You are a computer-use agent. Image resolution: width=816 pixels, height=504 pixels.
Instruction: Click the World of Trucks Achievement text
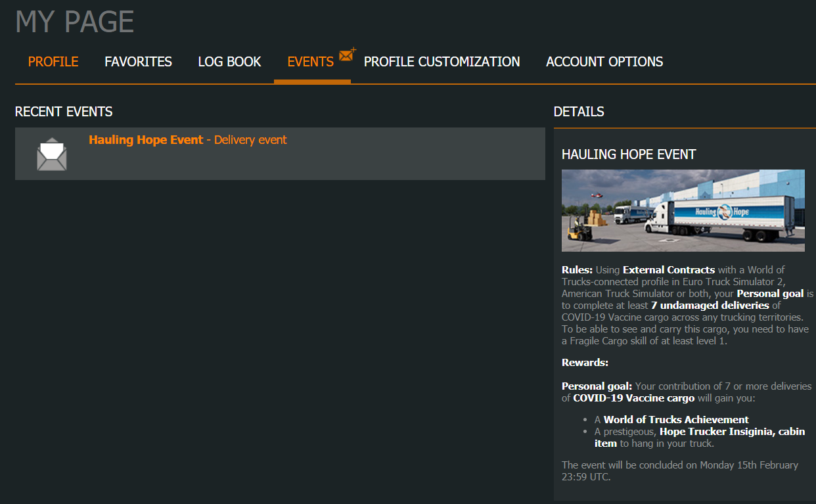click(676, 420)
